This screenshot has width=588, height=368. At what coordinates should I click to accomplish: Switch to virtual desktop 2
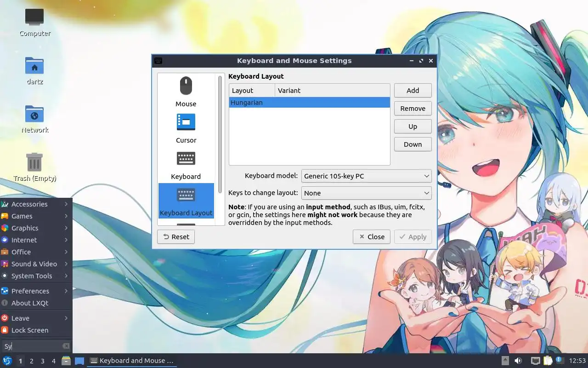pyautogui.click(x=31, y=361)
